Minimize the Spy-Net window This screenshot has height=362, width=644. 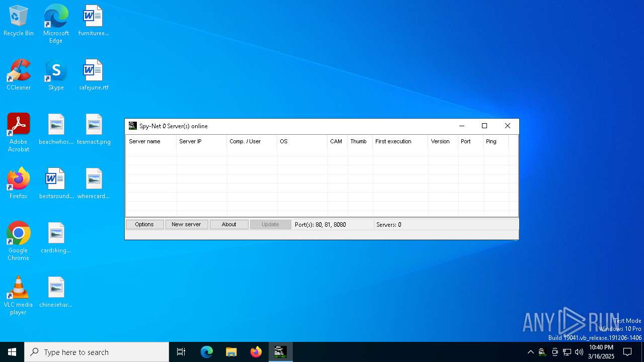(462, 126)
